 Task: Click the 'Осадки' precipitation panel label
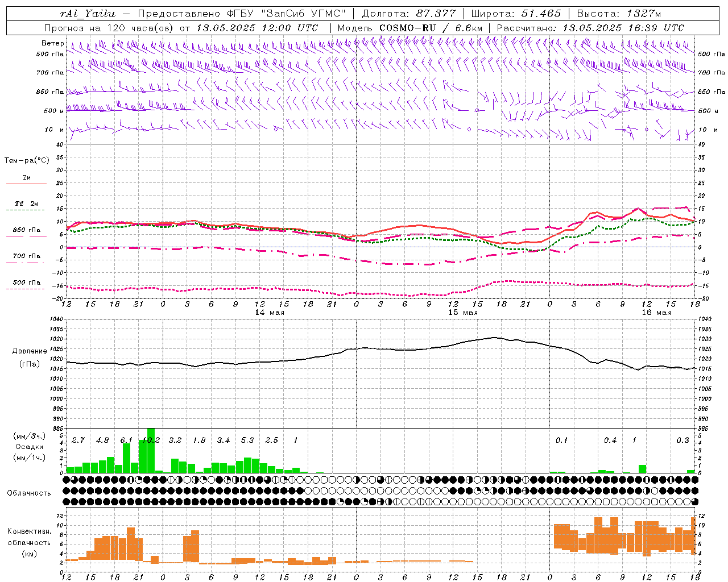click(x=29, y=447)
